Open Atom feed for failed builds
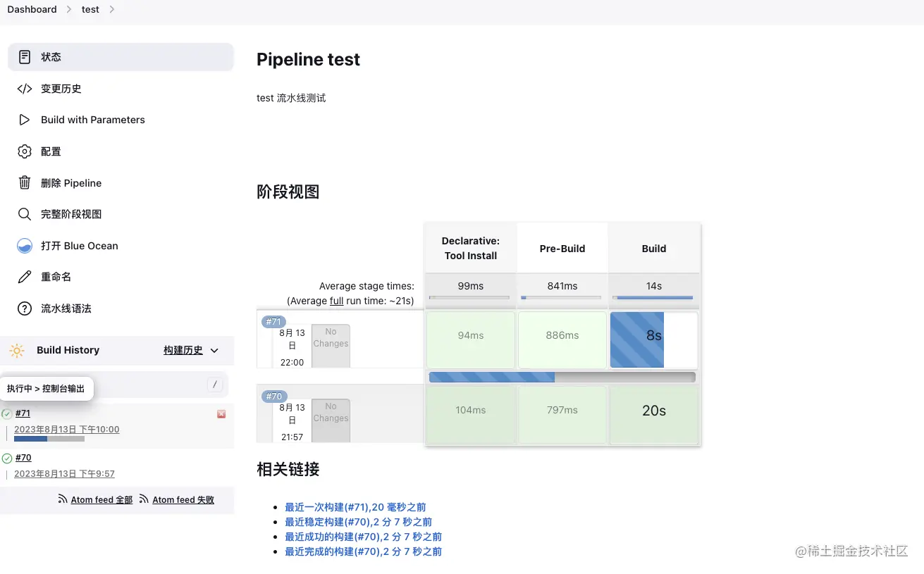 click(183, 500)
